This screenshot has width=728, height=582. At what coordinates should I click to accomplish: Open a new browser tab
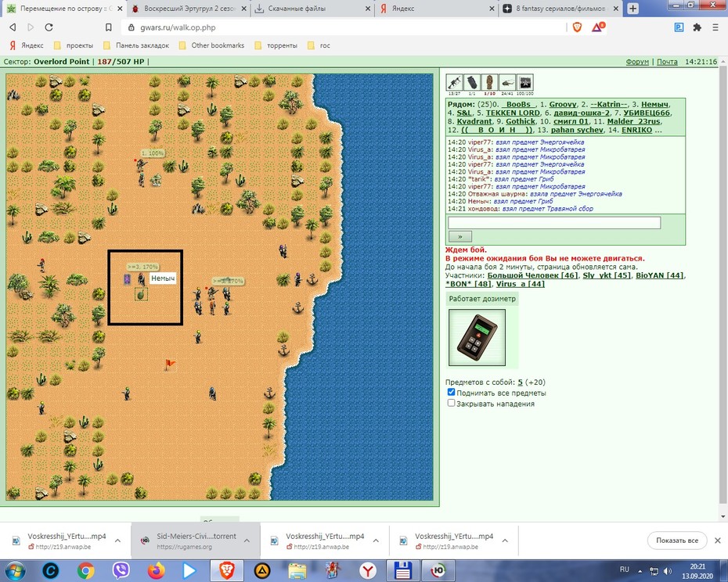tap(632, 9)
